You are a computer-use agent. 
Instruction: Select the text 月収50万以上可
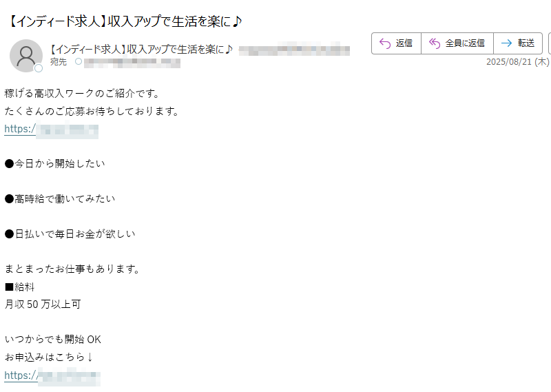pos(43,305)
